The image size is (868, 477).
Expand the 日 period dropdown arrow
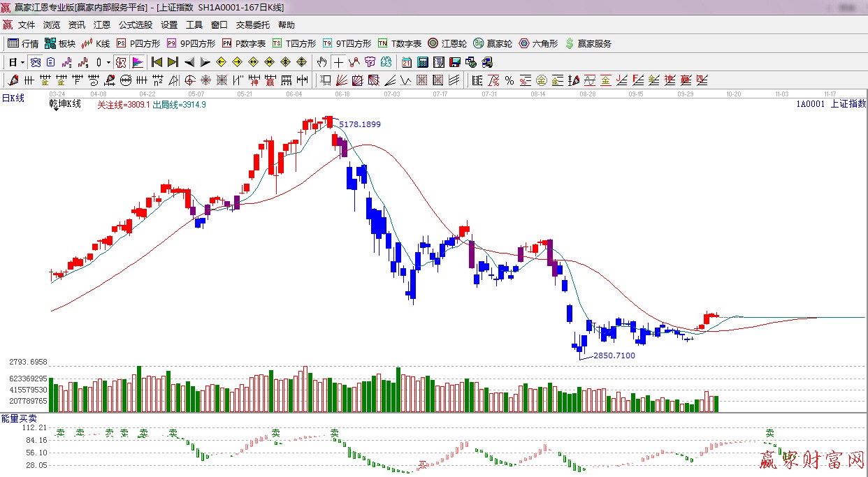coord(22,62)
